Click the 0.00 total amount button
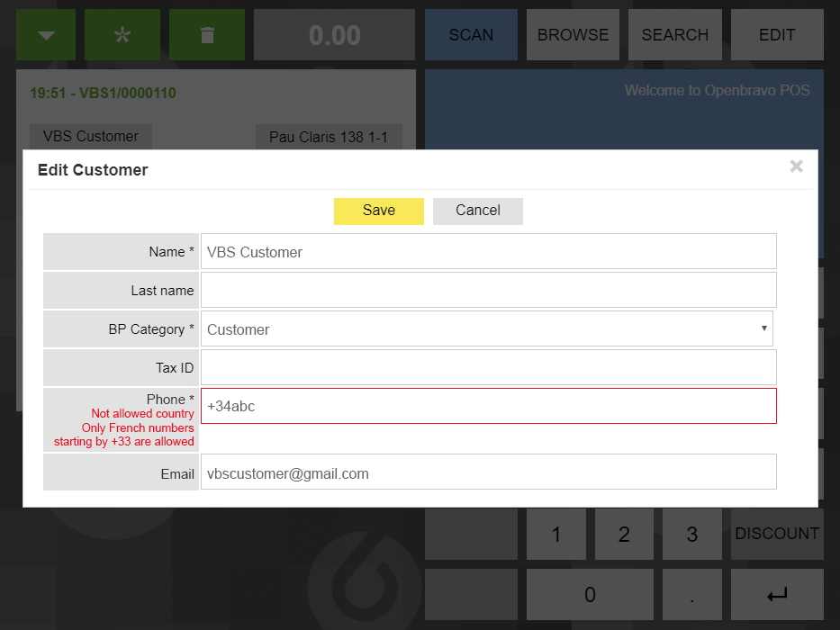The height and width of the screenshot is (630, 840). click(x=334, y=35)
